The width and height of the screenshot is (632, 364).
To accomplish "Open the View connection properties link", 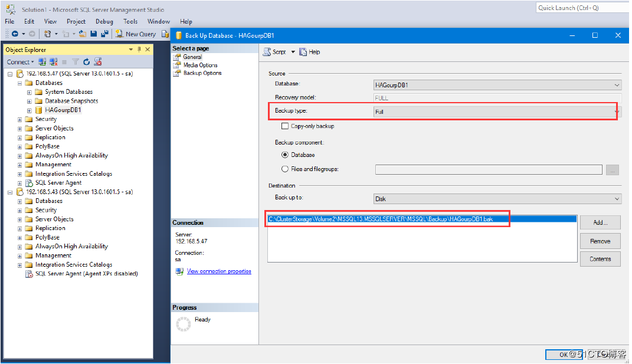I will pos(219,271).
